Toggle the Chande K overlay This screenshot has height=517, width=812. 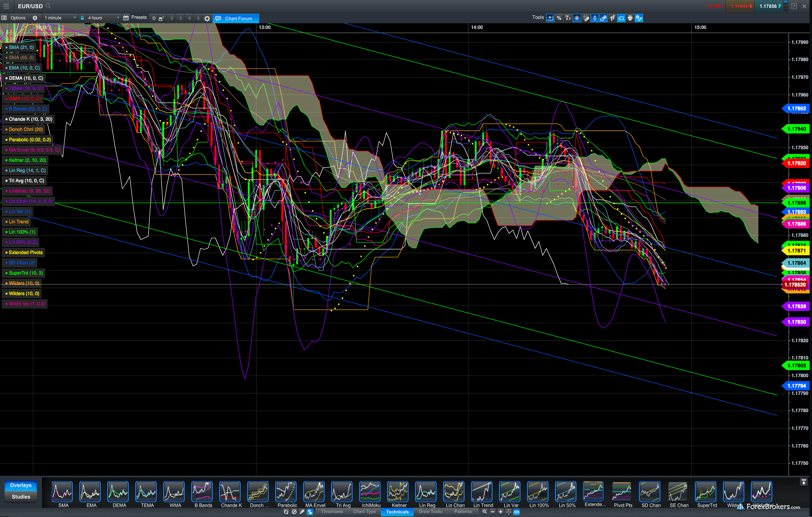click(230, 492)
